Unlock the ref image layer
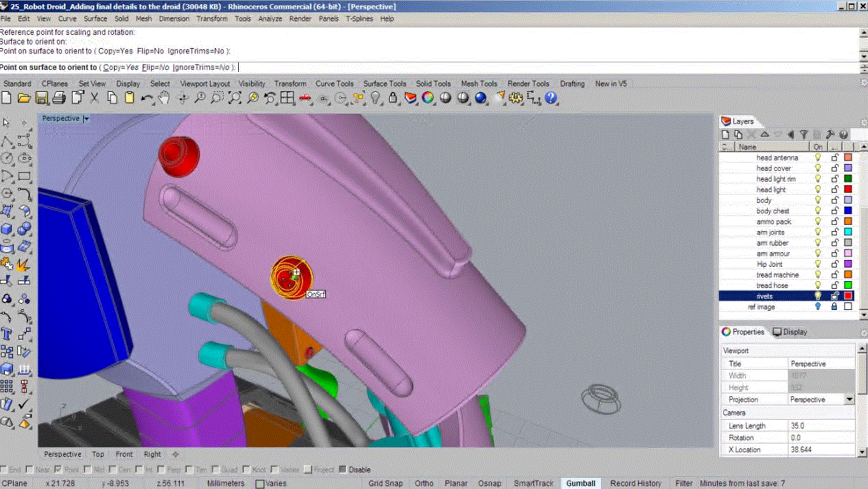Image resolution: width=868 pixels, height=489 pixels. pos(834,307)
